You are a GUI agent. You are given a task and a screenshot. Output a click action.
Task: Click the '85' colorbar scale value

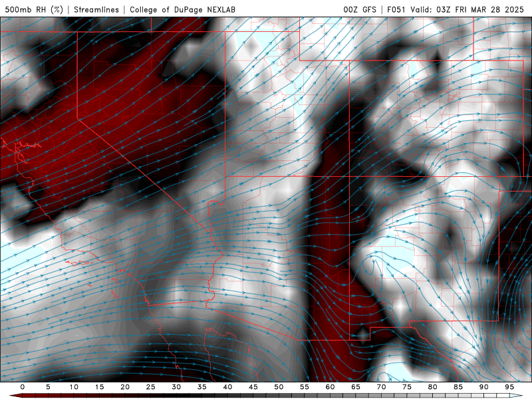click(x=458, y=387)
